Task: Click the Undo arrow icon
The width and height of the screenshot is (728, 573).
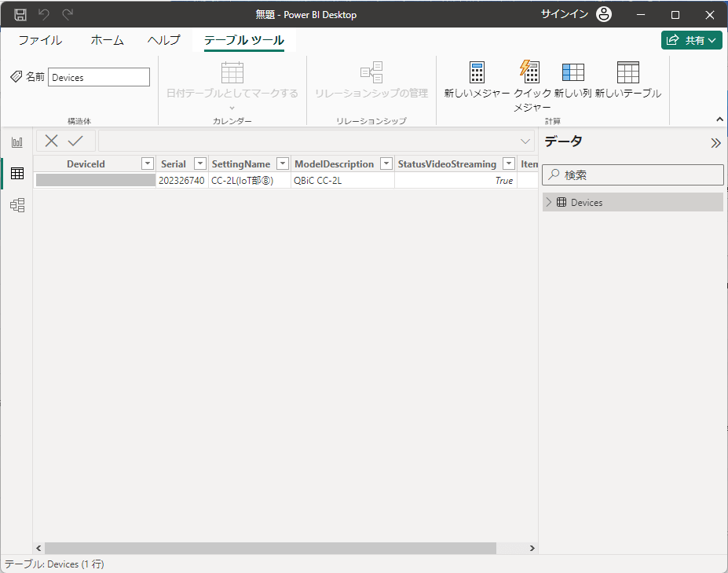Action: (x=44, y=15)
